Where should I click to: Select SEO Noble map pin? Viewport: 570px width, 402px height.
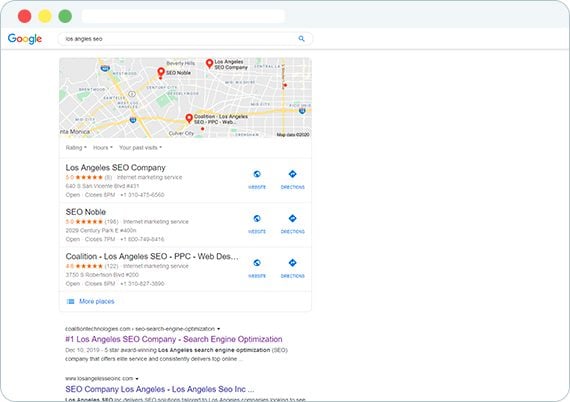[161, 72]
